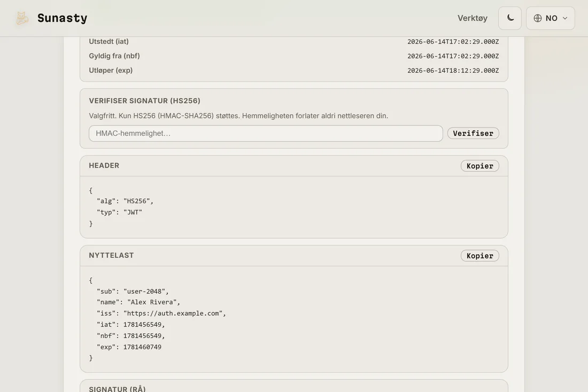Viewport: 588px width, 392px height.
Task: Copy the NYTTELAST section with Kopier
Action: click(x=479, y=256)
